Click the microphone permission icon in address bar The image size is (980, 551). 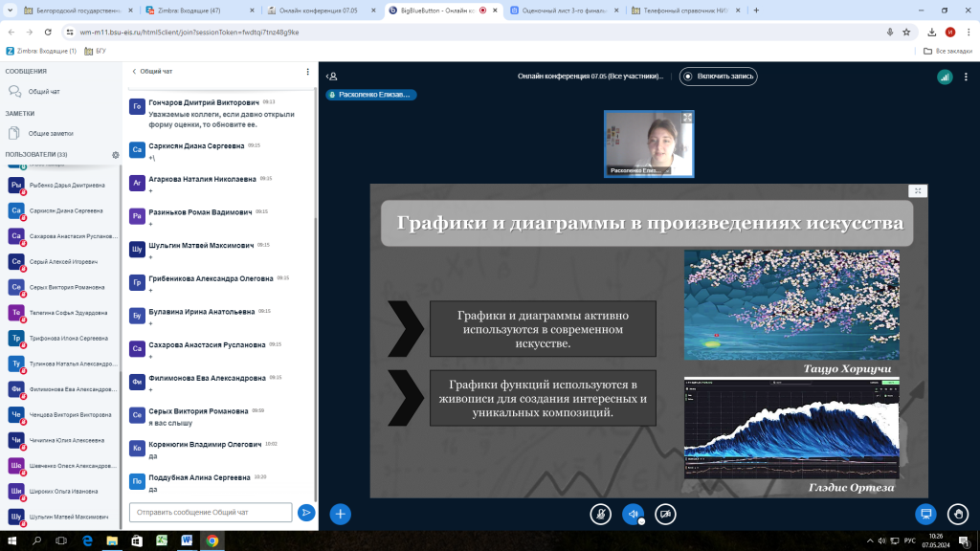[x=889, y=32]
